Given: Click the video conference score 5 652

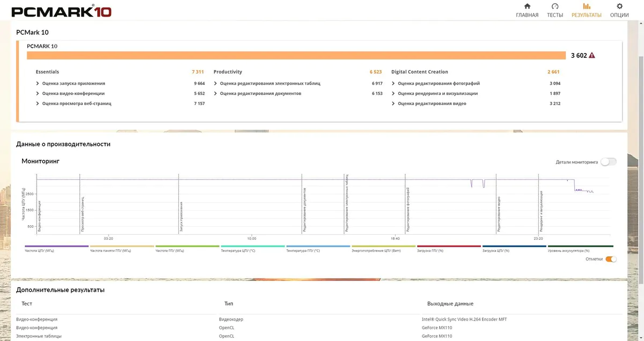Looking at the screenshot, I should (199, 93).
